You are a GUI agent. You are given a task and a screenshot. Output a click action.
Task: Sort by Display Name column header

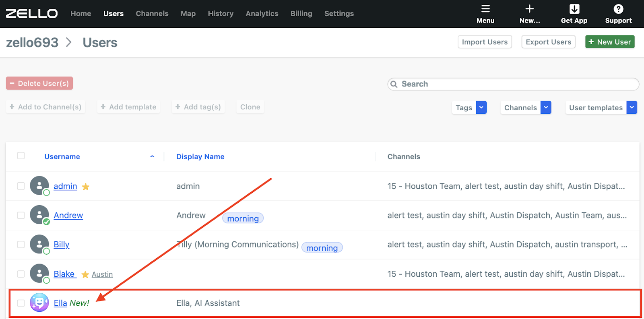[200, 156]
